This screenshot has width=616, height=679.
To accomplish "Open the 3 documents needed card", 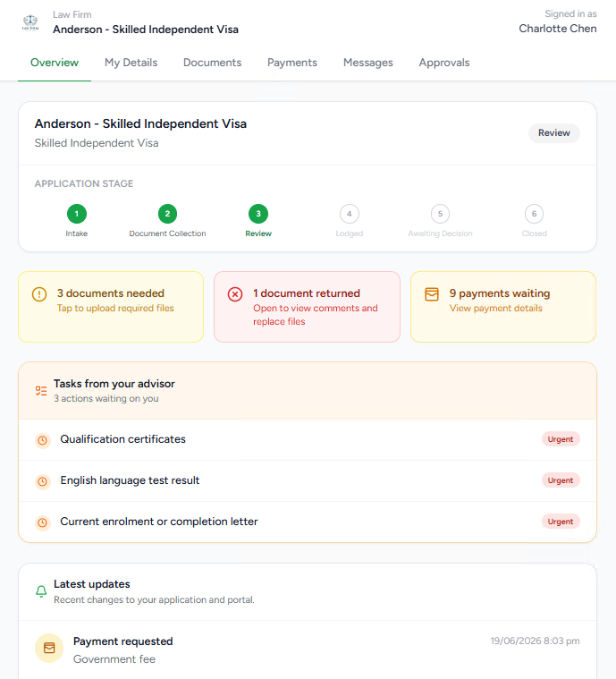I will 111,307.
